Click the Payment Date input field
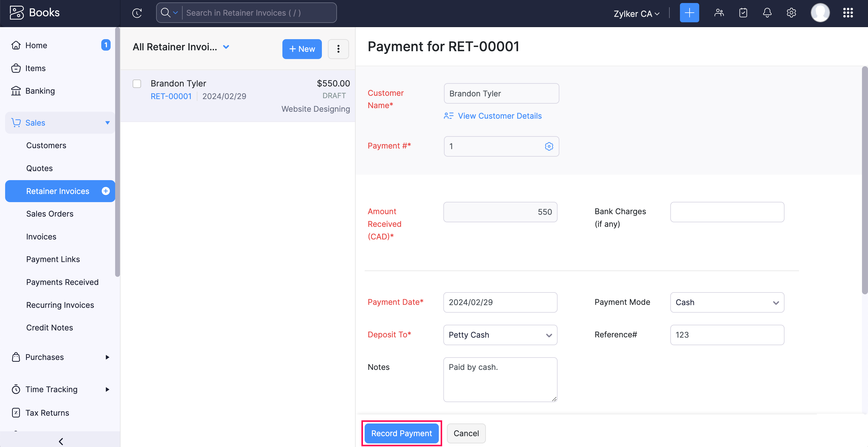Image resolution: width=868 pixels, height=447 pixels. click(x=500, y=302)
